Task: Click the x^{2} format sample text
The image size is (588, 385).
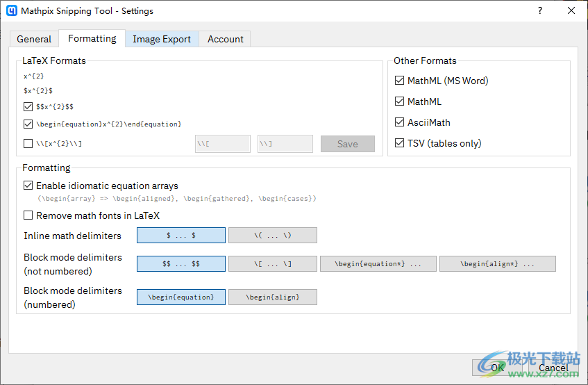Action: coord(34,76)
